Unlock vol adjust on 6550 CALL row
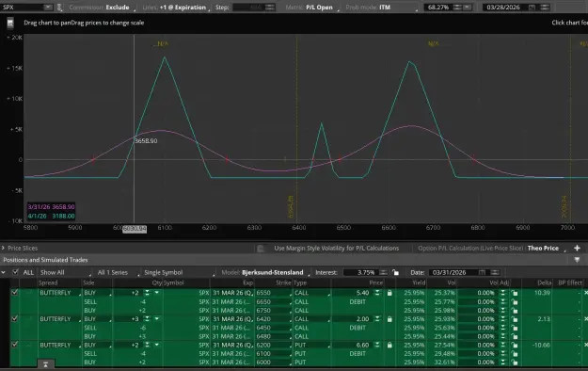The image size is (588, 371). 515,293
